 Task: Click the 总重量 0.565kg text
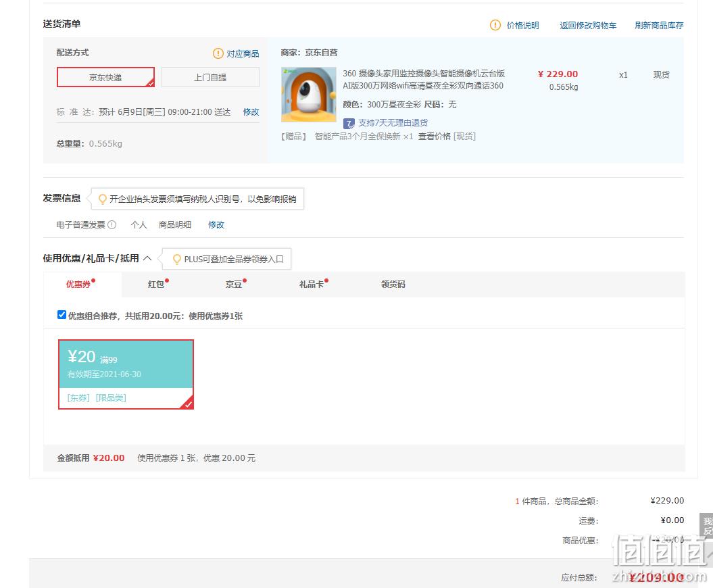point(89,144)
